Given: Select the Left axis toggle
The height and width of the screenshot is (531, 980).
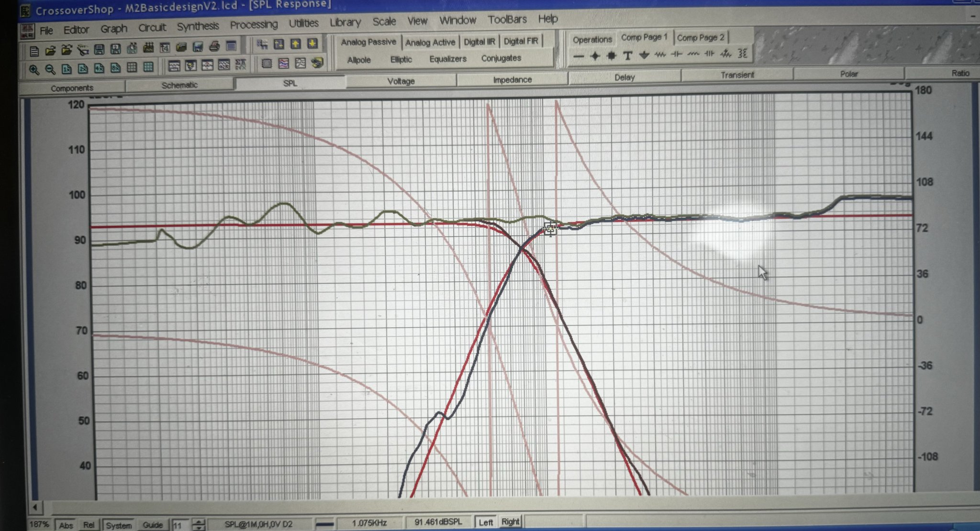Looking at the screenshot, I should point(486,522).
